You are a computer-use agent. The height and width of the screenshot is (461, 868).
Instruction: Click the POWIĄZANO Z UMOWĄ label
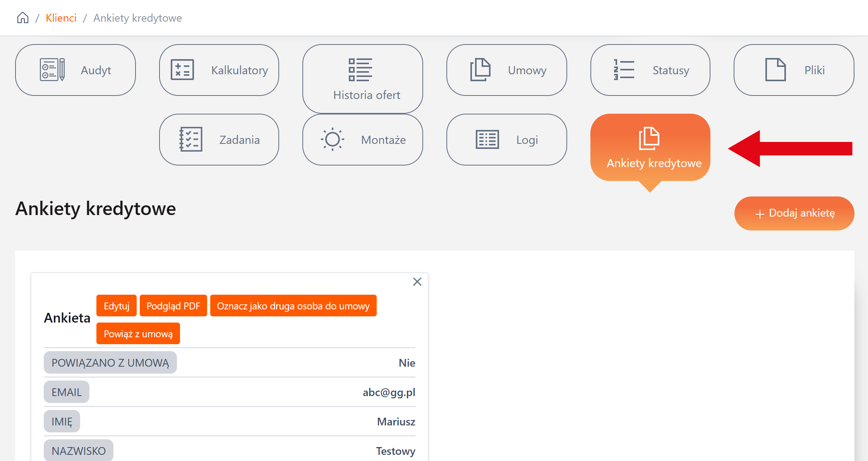(110, 363)
